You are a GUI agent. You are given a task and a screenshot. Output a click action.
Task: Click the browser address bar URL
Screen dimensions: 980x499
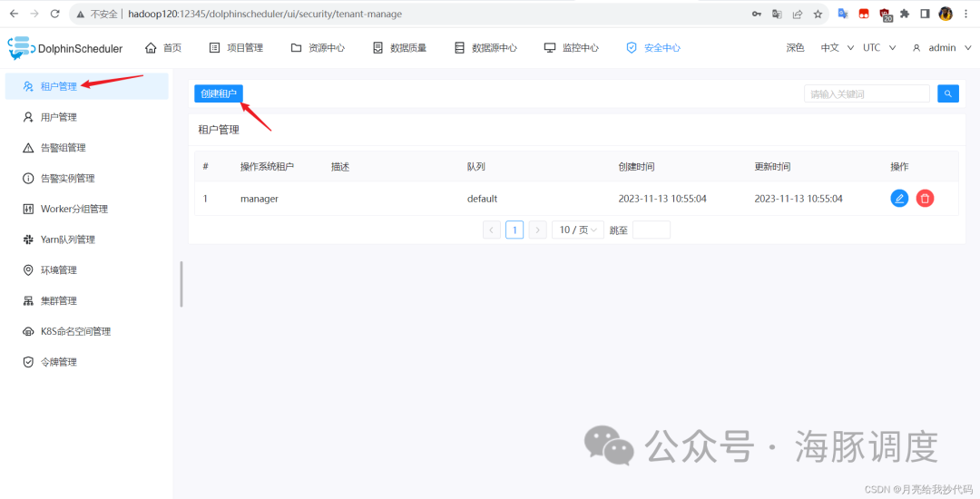click(265, 14)
